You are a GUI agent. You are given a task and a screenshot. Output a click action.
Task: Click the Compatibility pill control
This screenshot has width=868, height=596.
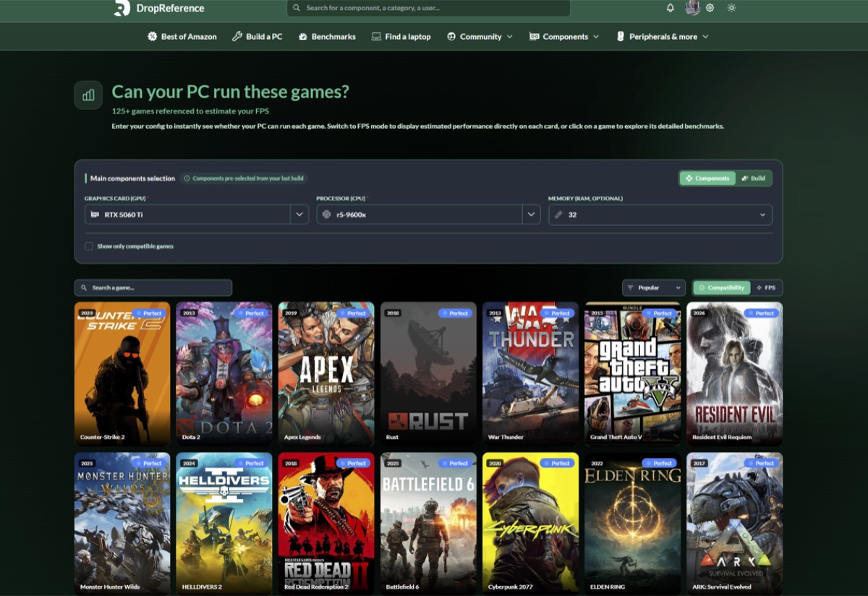(720, 287)
